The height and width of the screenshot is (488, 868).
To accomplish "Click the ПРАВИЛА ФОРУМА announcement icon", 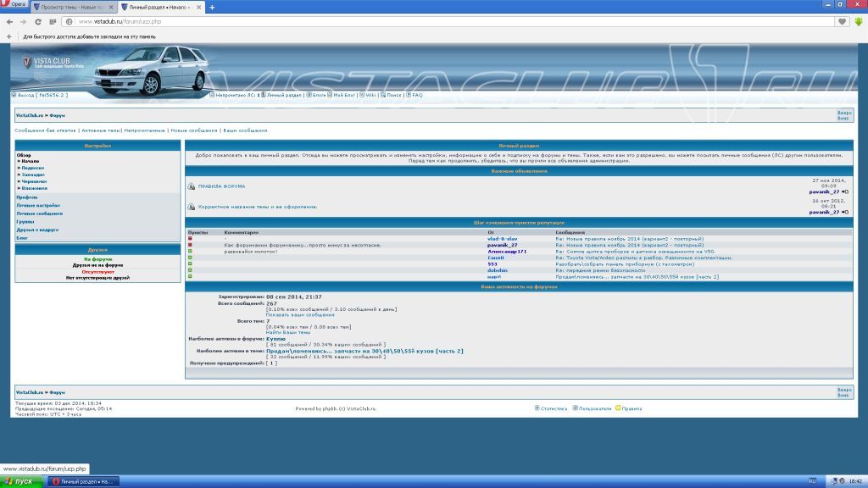I will [x=192, y=186].
